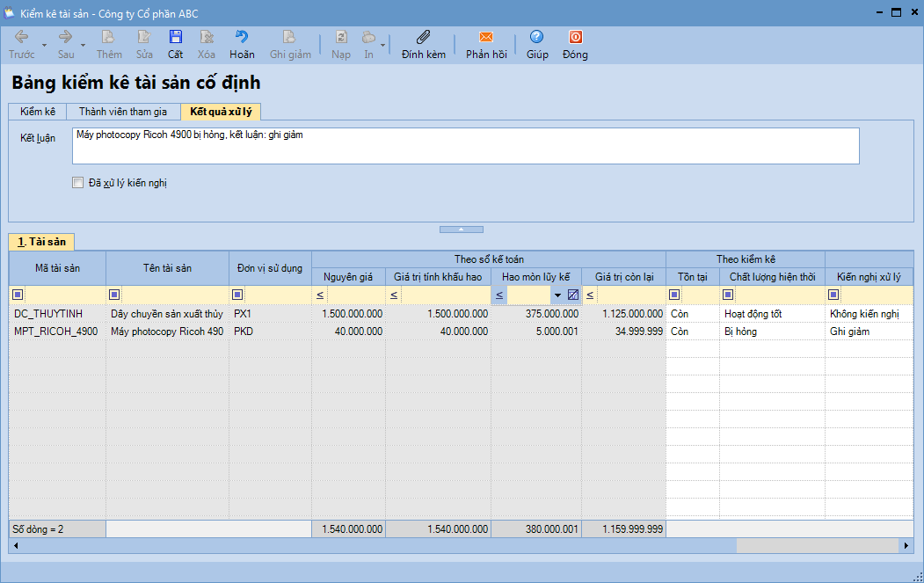Click the Tên tài sản column header

pos(167,267)
